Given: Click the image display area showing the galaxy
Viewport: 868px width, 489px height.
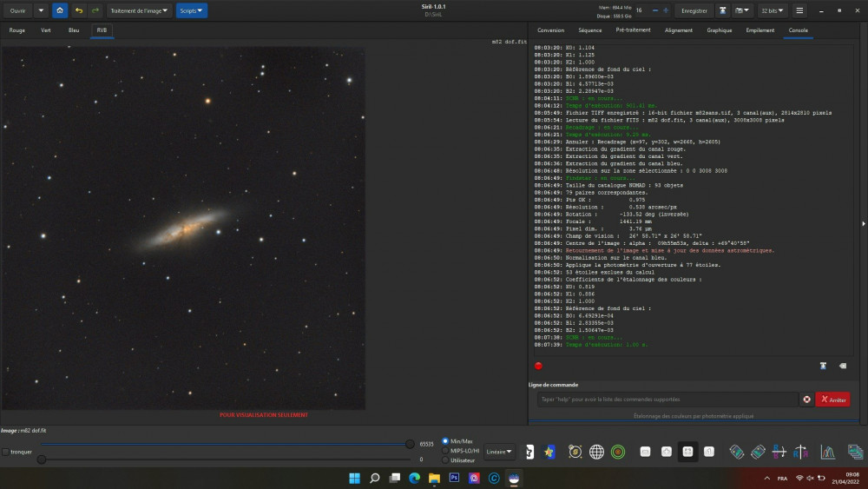Looking at the screenshot, I should tap(183, 228).
